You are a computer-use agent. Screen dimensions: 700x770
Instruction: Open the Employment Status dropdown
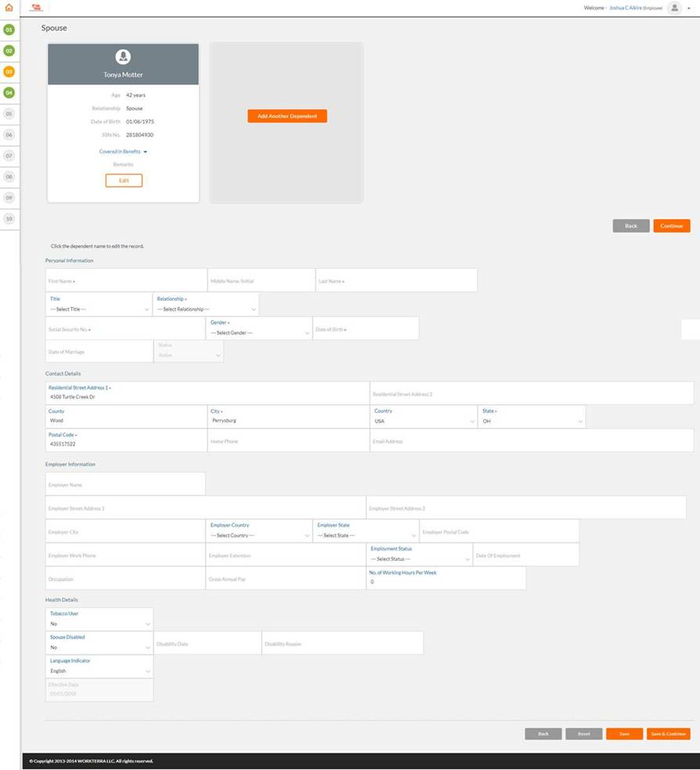pyautogui.click(x=419, y=559)
